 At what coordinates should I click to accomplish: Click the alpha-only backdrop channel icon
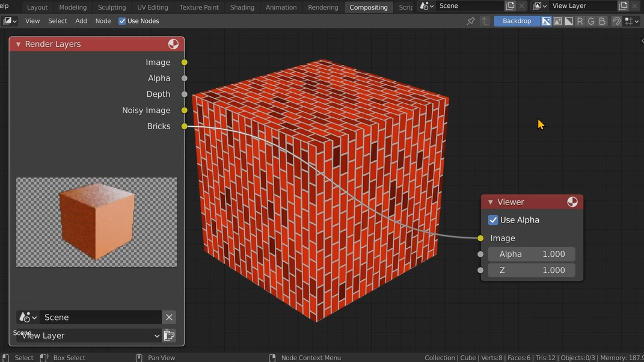coord(567,20)
